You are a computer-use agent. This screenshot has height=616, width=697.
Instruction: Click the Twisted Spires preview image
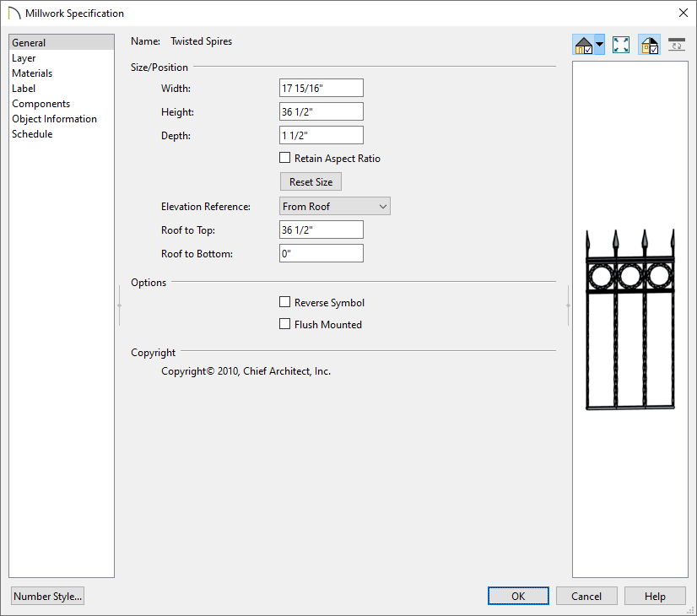(x=629, y=321)
